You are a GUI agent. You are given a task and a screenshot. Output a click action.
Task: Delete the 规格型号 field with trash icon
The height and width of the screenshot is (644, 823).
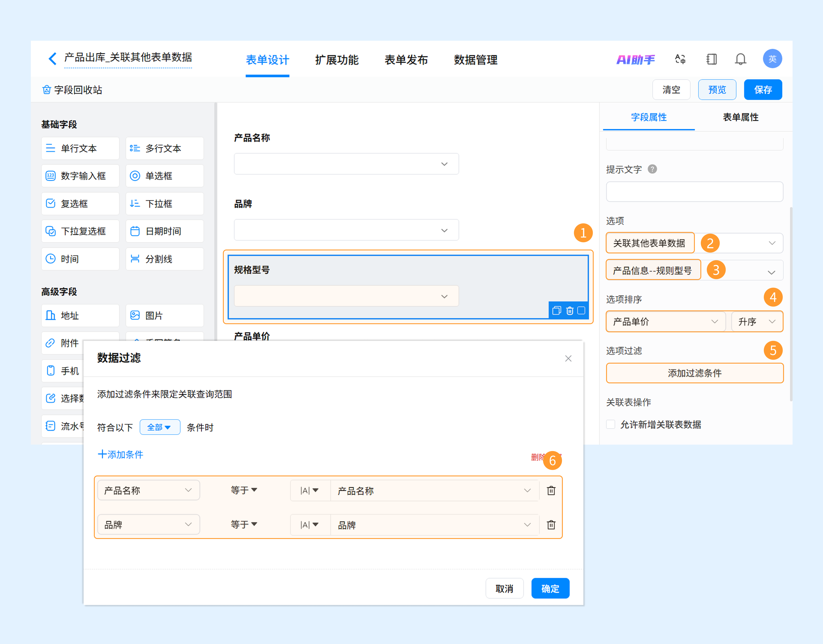coord(569,310)
